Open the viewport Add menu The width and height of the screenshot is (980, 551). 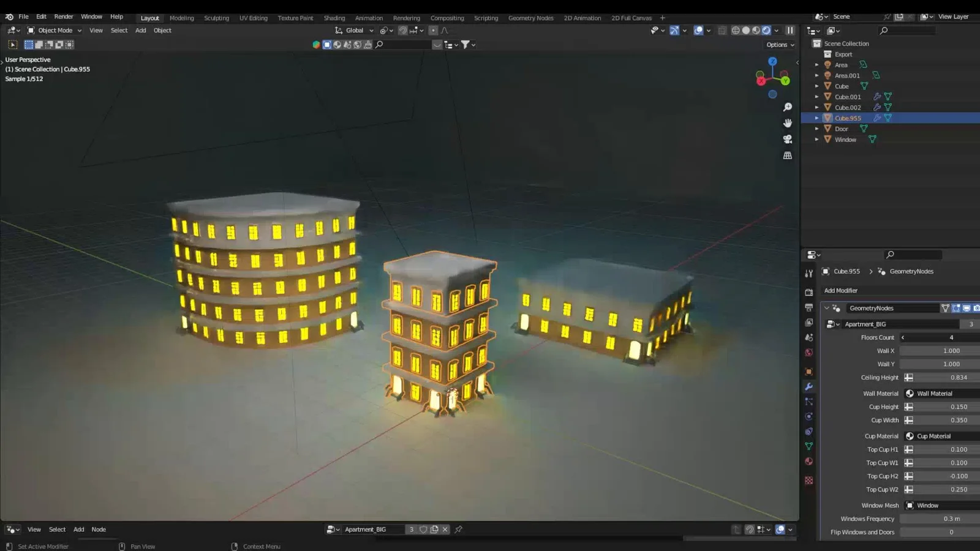(x=140, y=30)
